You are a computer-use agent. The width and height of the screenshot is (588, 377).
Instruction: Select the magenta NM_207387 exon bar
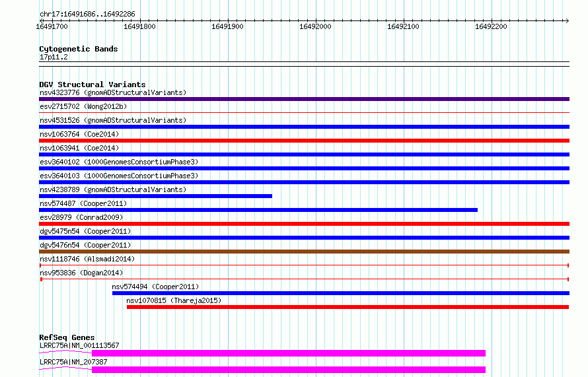pyautogui.click(x=289, y=370)
